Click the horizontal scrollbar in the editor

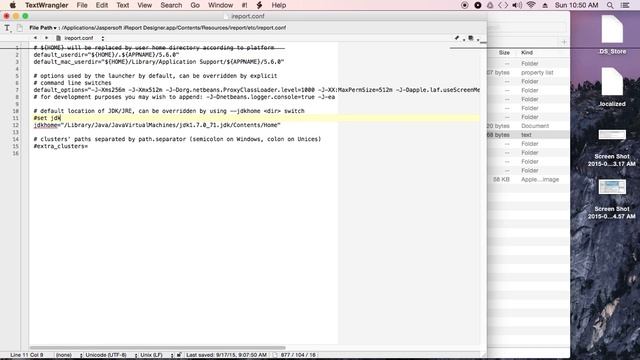[x=158, y=348]
